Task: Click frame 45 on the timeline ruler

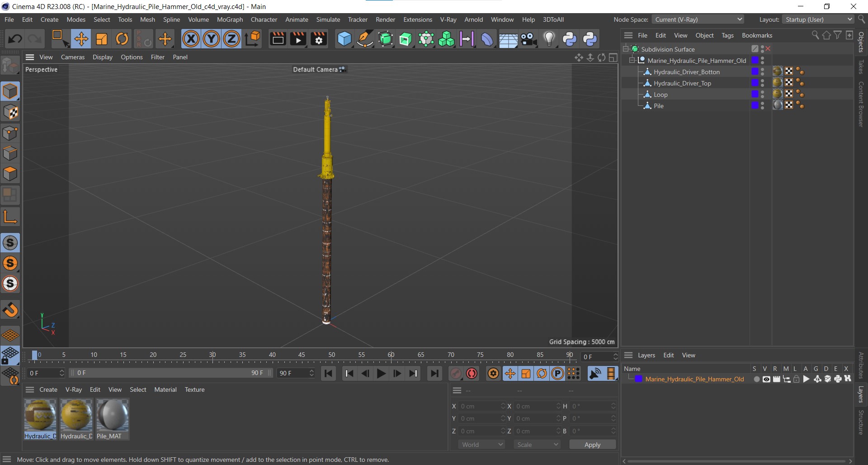Action: tap(302, 355)
